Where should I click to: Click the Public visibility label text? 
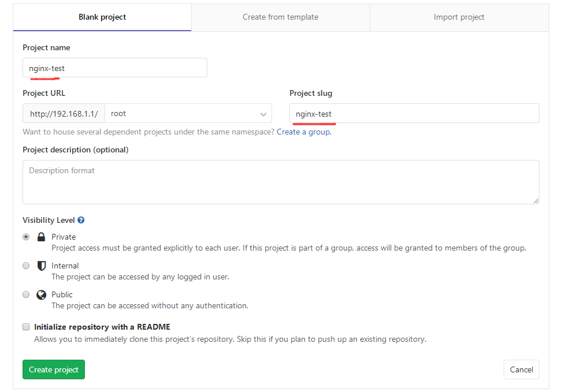pos(62,294)
